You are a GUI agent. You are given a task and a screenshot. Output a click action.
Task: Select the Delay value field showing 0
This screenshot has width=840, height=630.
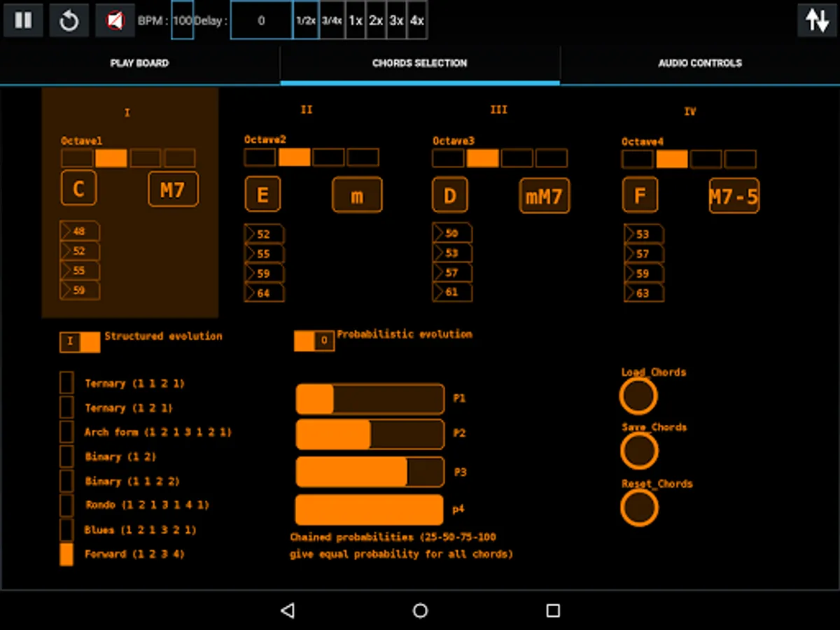[261, 20]
